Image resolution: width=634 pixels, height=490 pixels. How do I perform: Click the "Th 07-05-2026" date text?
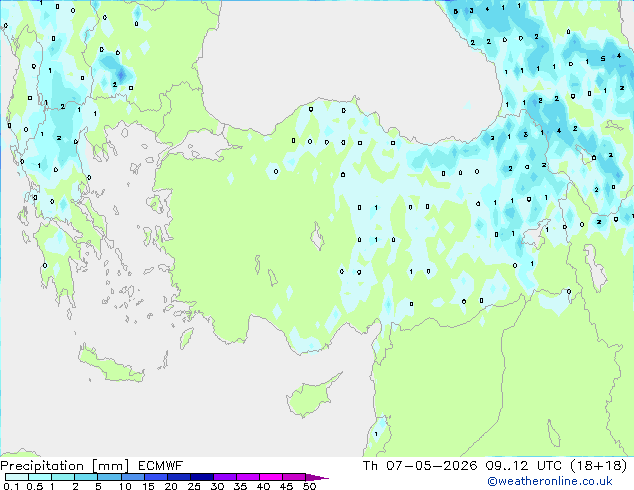point(420,466)
